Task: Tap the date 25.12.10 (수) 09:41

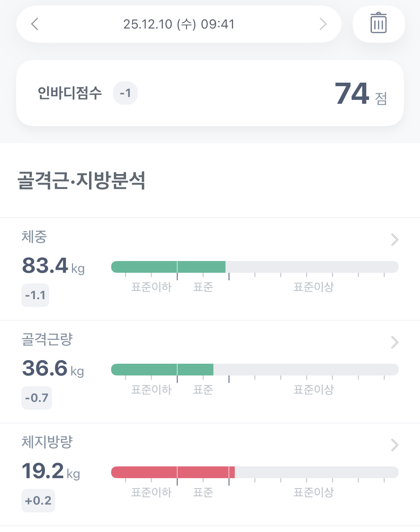Action: [x=179, y=24]
